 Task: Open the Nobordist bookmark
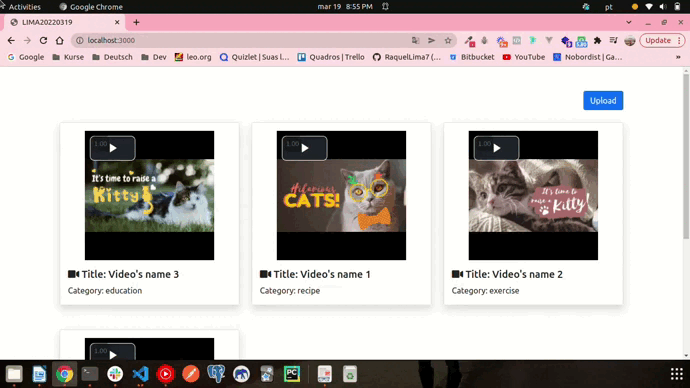(x=587, y=57)
